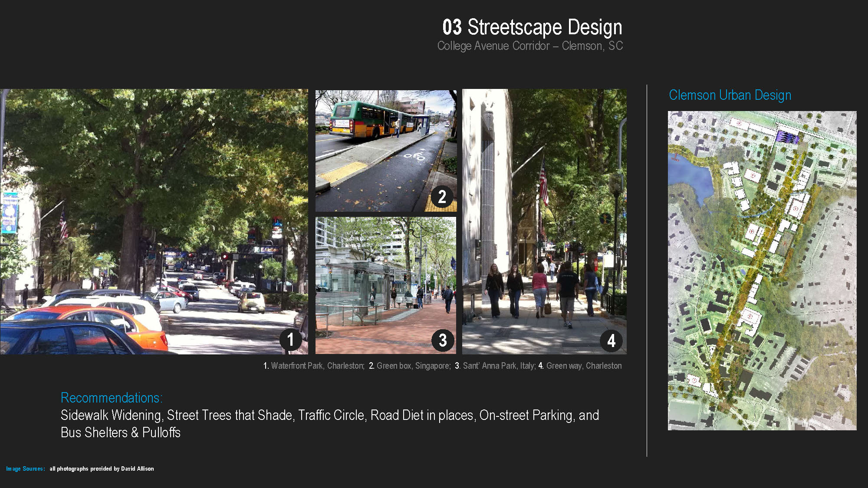Open the tree-lined street photo numbered 1

[x=154, y=222]
